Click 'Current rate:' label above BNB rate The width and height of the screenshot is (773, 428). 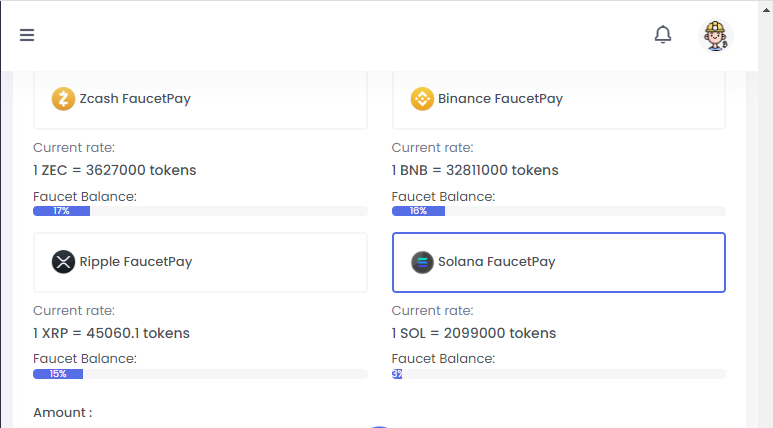pyautogui.click(x=432, y=147)
